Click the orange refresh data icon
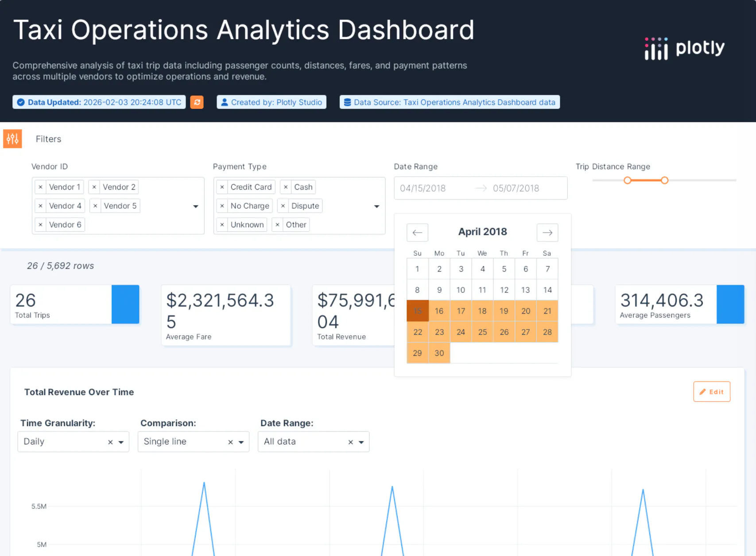The image size is (756, 556). [x=197, y=102]
